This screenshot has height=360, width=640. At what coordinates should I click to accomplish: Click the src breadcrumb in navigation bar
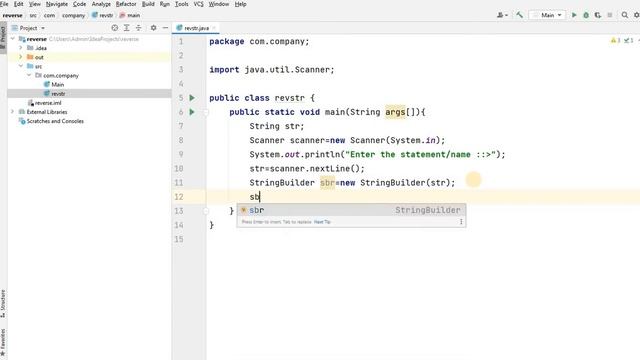33,15
